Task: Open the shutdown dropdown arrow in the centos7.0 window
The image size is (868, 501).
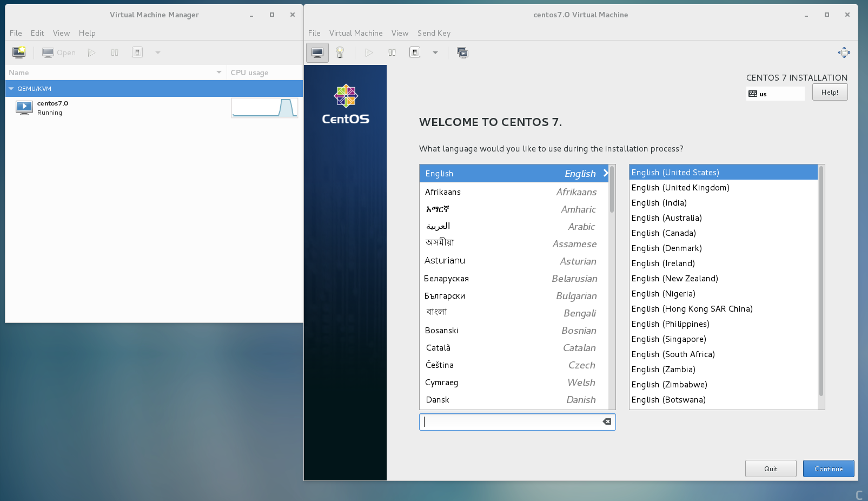Action: (435, 52)
